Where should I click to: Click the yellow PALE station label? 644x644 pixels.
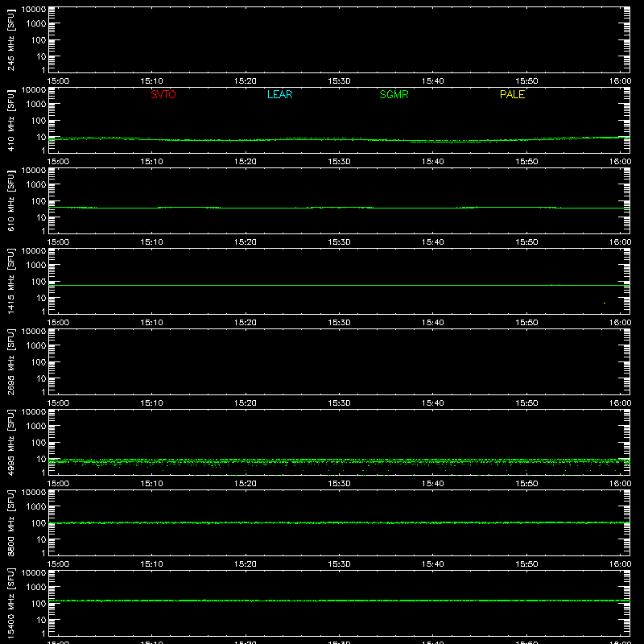512,94
